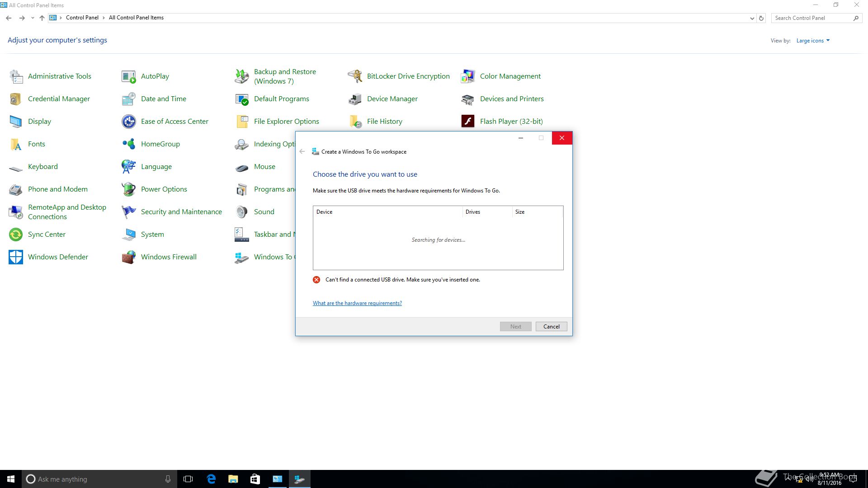The height and width of the screenshot is (488, 868).
Task: Expand the address bar history dropdown
Action: (x=752, y=18)
